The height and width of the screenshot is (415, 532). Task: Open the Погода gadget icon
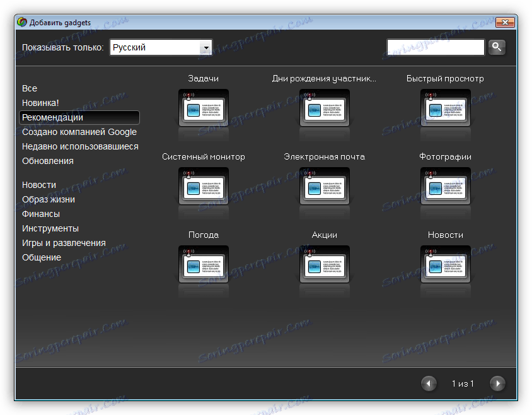[204, 265]
